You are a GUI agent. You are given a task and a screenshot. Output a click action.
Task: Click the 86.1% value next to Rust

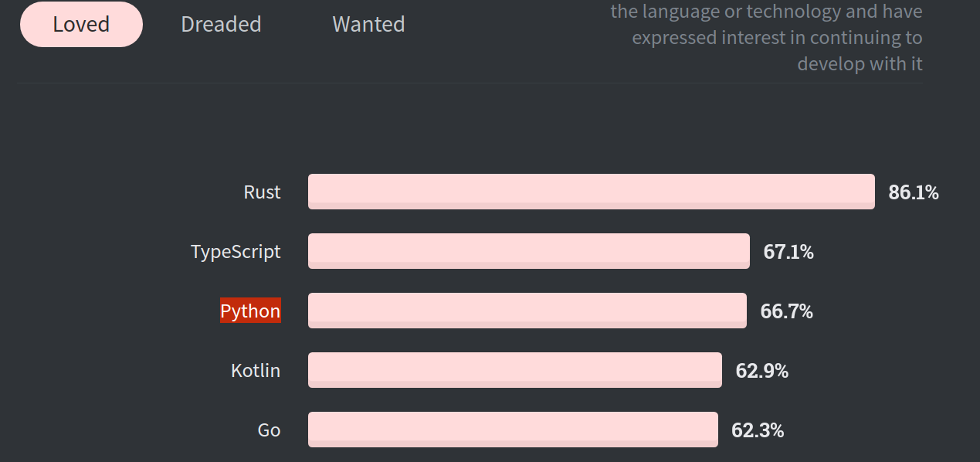coord(914,192)
